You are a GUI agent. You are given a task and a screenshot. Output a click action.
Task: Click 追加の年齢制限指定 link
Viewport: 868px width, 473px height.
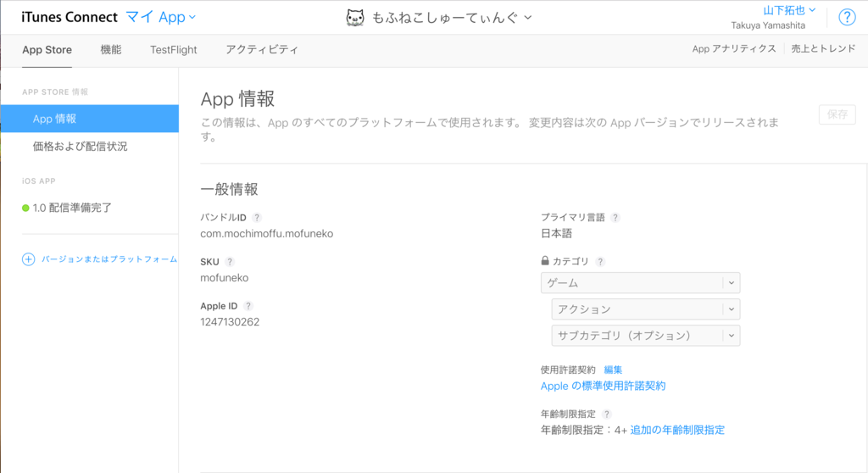pyautogui.click(x=677, y=430)
